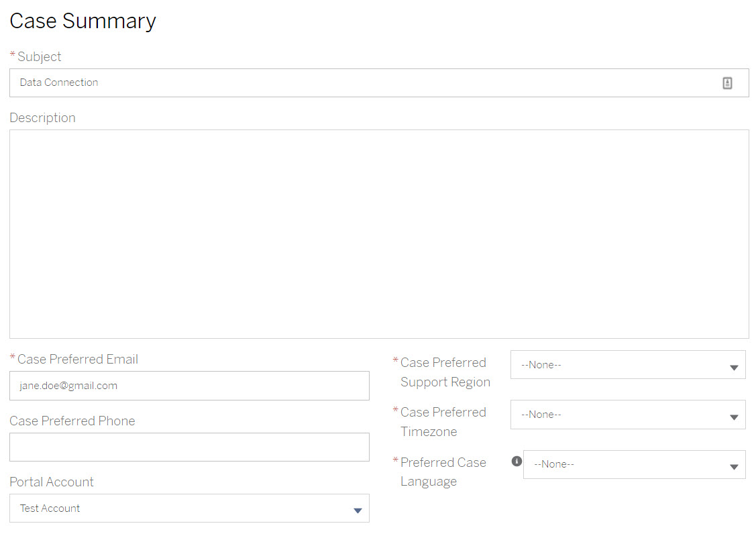Screen dimensions: 756x538
Task: Open the Portal Account dropdown
Action: click(189, 508)
